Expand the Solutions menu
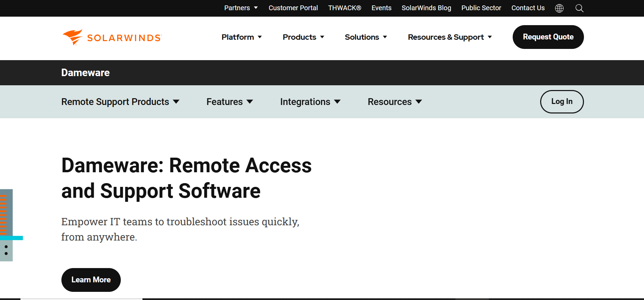This screenshot has height=300, width=644. click(366, 37)
